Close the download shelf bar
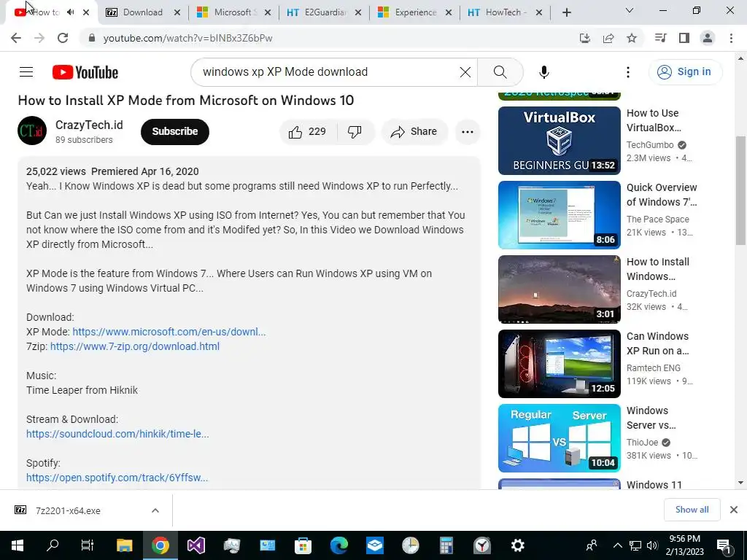This screenshot has width=747, height=560. (x=734, y=510)
